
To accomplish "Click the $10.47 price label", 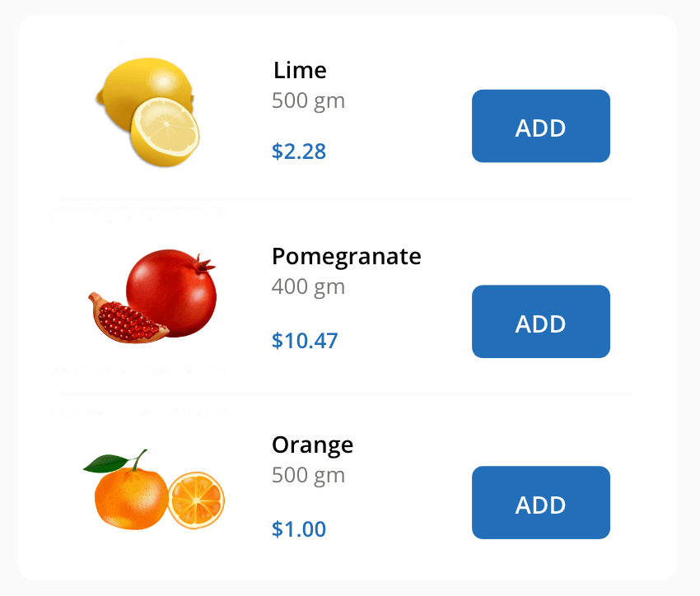I will (305, 341).
